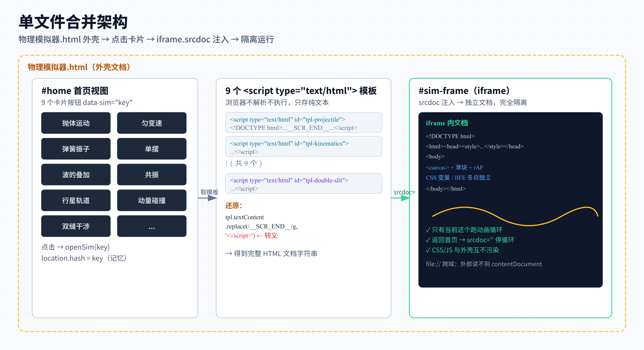The width and height of the screenshot is (644, 350).
Task: Click the text location.hash = key（记忆）
Action: [x=84, y=258]
